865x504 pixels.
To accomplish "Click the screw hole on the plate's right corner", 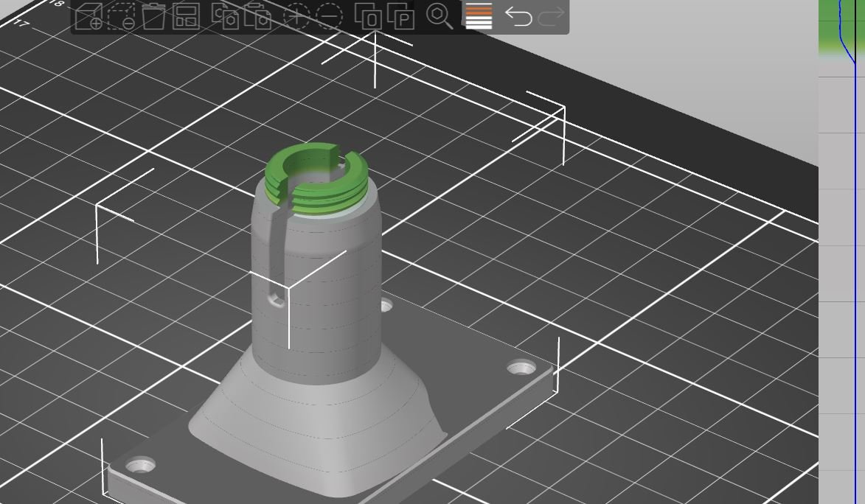I will point(522,366).
